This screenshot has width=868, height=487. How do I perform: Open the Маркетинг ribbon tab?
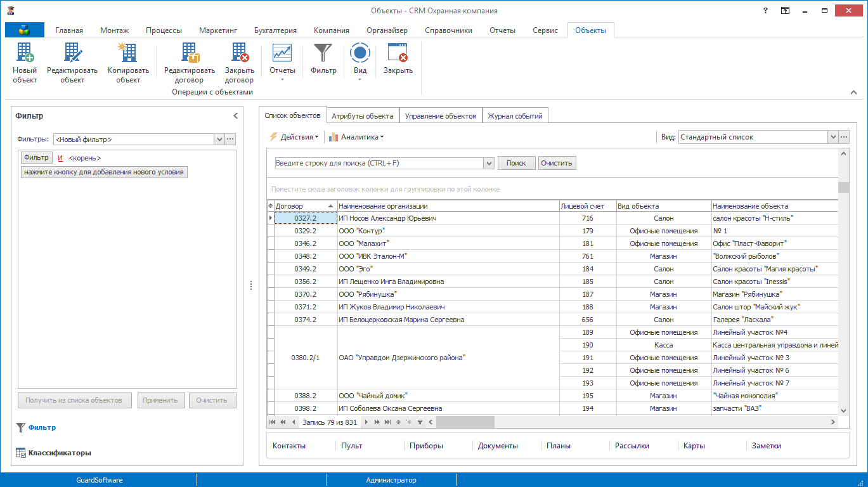coord(218,30)
